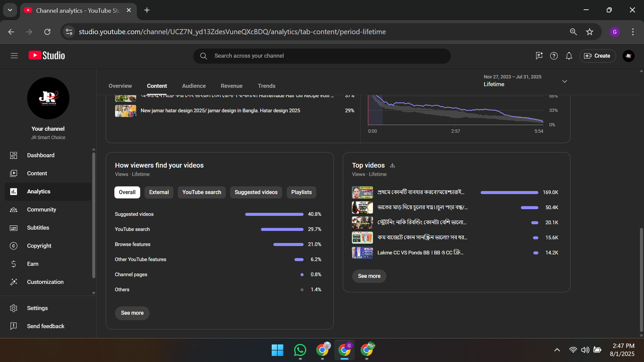Image resolution: width=644 pixels, height=362 pixels.
Task: Switch to the Audience tab
Action: tap(194, 86)
